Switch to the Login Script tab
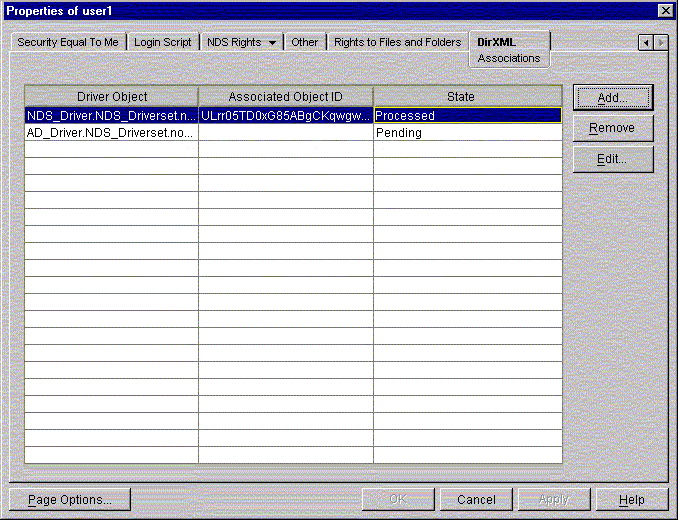This screenshot has width=678, height=520. click(x=163, y=42)
